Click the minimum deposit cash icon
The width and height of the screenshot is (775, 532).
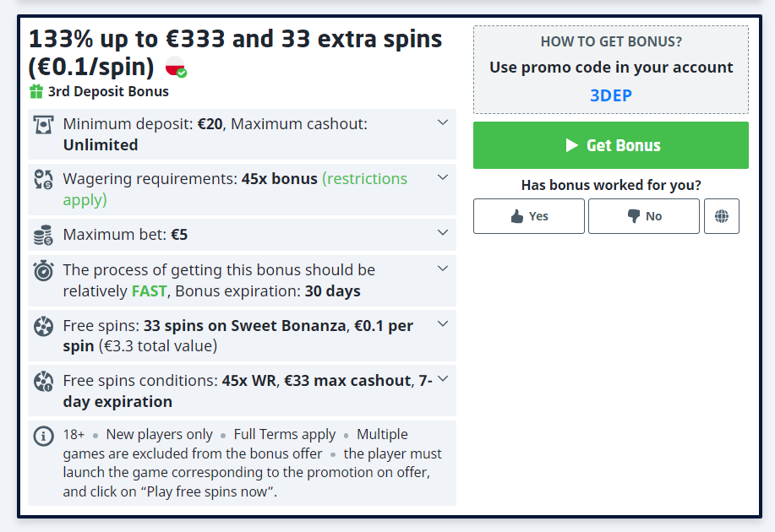point(43,125)
